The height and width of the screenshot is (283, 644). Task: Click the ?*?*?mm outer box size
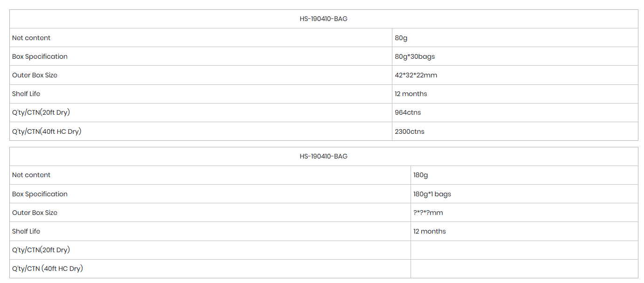428,213
